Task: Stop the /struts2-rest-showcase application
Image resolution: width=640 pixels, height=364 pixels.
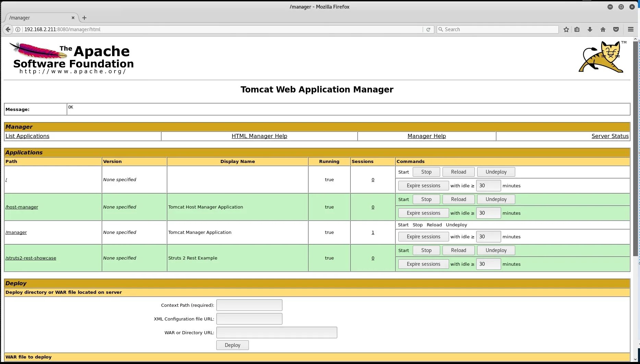Action: [426, 250]
